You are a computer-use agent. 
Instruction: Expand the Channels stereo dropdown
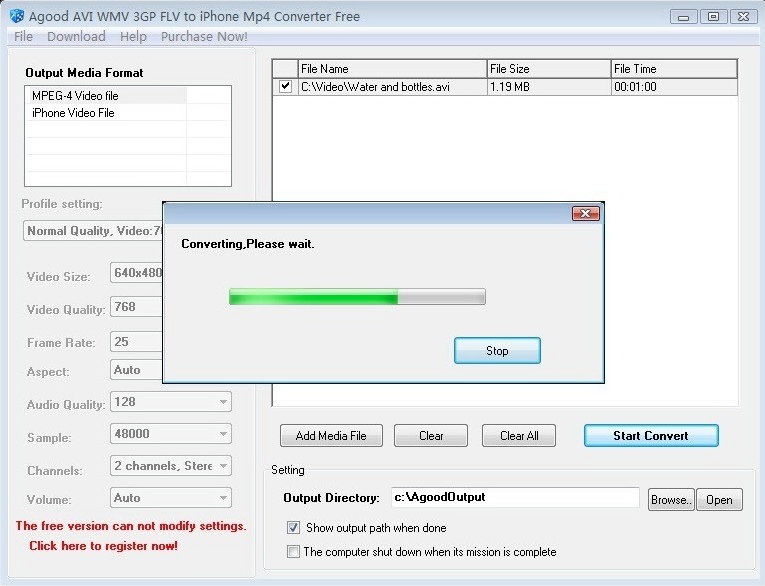pos(223,466)
